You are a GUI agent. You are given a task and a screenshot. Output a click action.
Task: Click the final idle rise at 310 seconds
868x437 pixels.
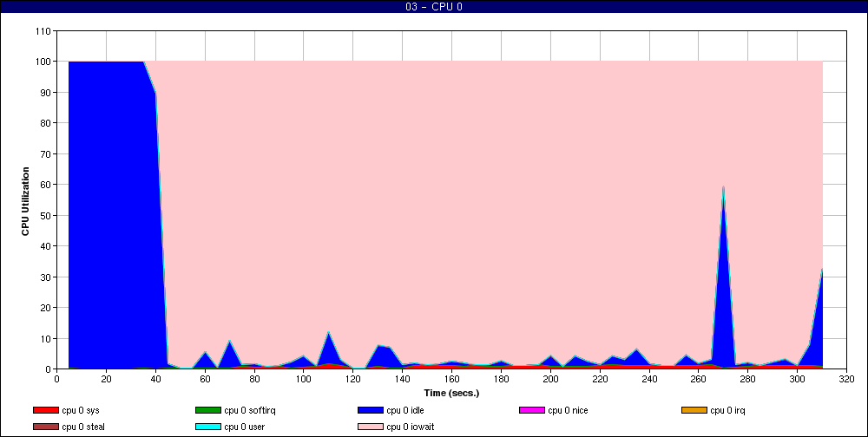click(x=822, y=269)
